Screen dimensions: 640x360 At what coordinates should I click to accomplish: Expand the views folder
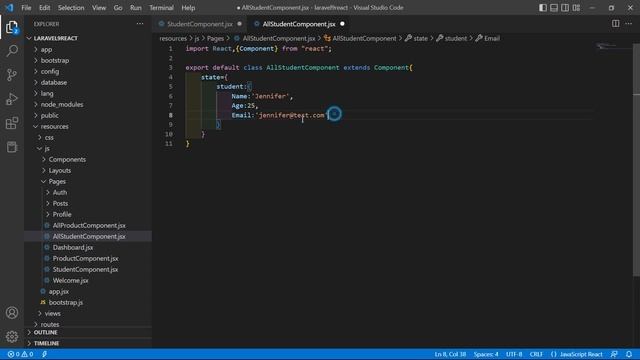pos(53,313)
